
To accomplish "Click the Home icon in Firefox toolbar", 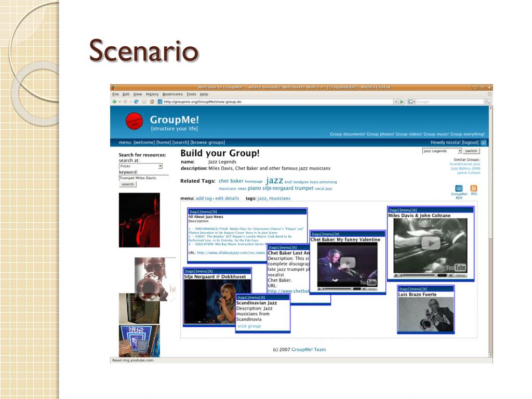I will pos(152,101).
